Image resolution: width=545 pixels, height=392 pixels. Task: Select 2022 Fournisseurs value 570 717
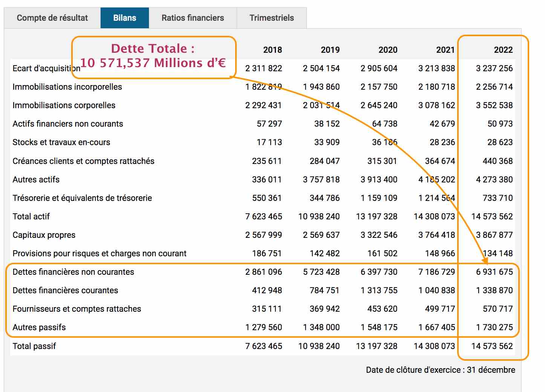coord(498,309)
